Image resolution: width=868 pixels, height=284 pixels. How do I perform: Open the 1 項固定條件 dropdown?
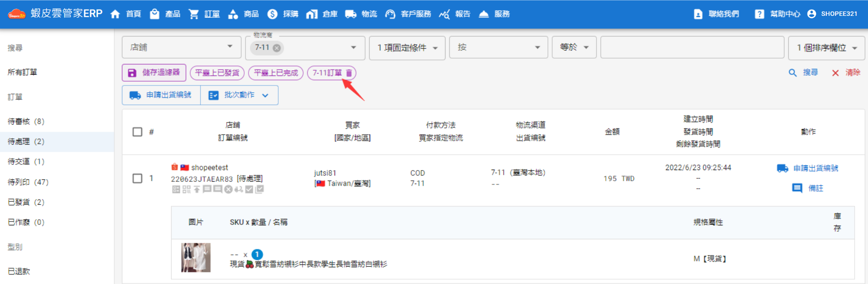407,48
